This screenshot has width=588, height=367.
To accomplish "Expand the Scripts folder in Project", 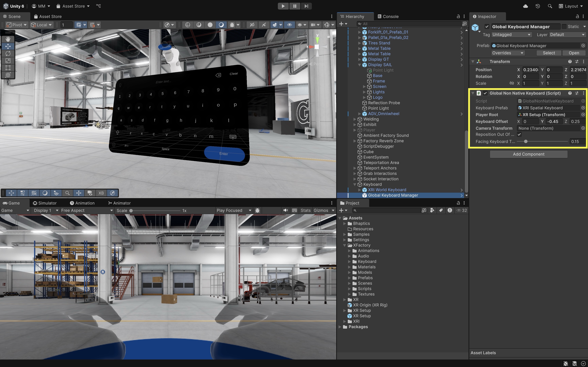I will [349, 289].
